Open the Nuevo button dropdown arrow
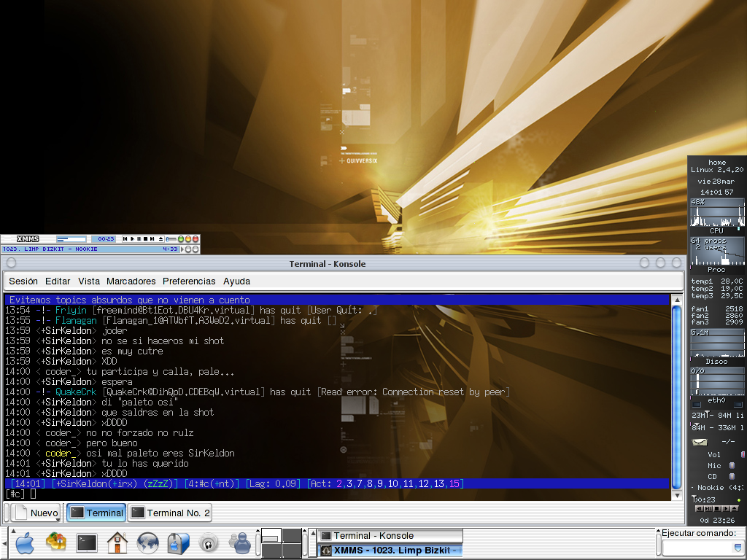 (x=58, y=521)
